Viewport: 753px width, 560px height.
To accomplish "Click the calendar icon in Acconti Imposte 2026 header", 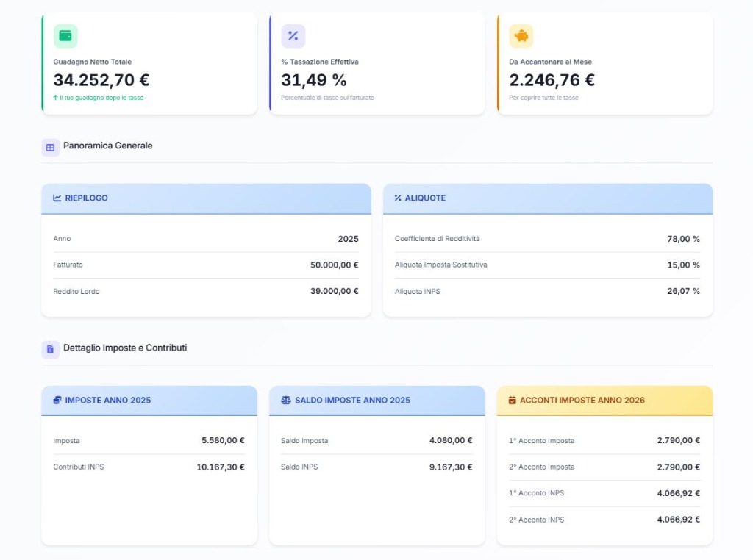I will point(513,400).
